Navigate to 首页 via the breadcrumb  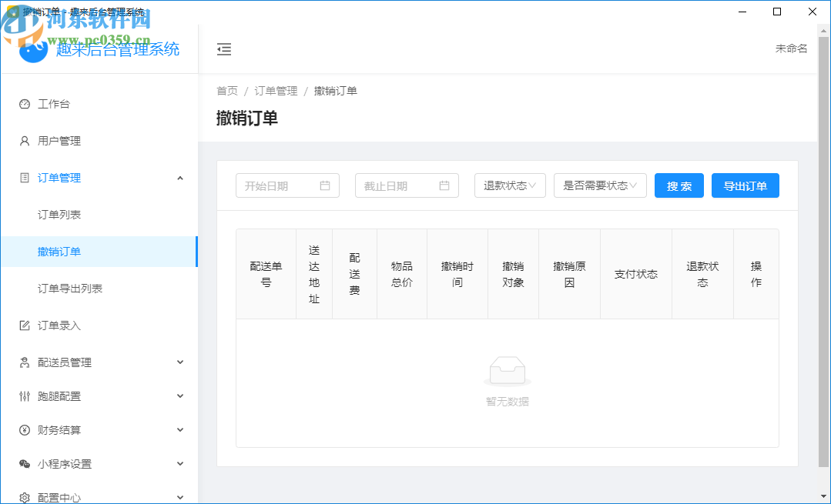click(x=226, y=90)
